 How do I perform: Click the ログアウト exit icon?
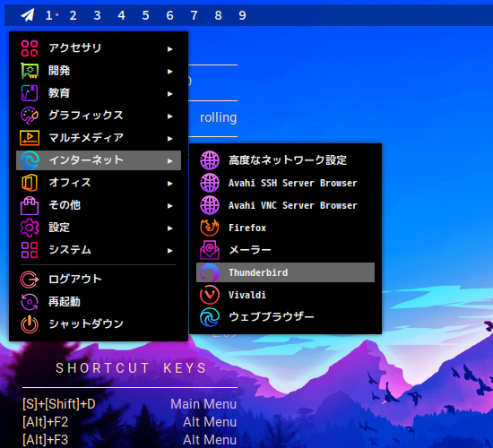pyautogui.click(x=30, y=280)
